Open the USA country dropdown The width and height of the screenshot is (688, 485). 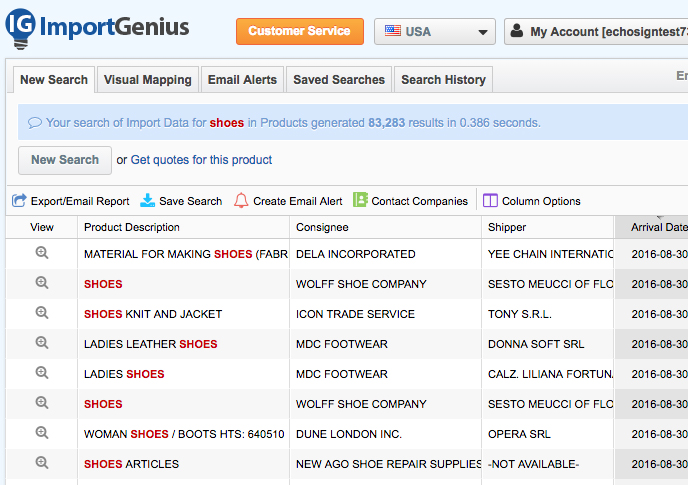pyautogui.click(x=435, y=32)
